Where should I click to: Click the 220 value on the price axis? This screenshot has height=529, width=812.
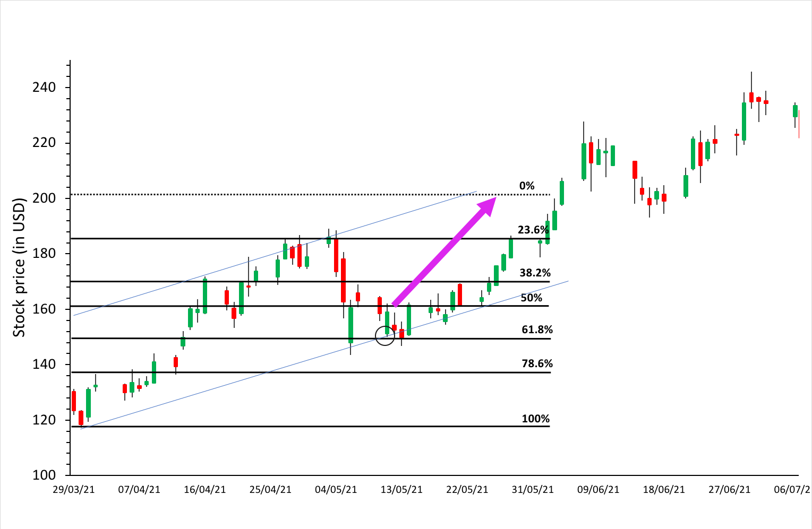point(44,143)
